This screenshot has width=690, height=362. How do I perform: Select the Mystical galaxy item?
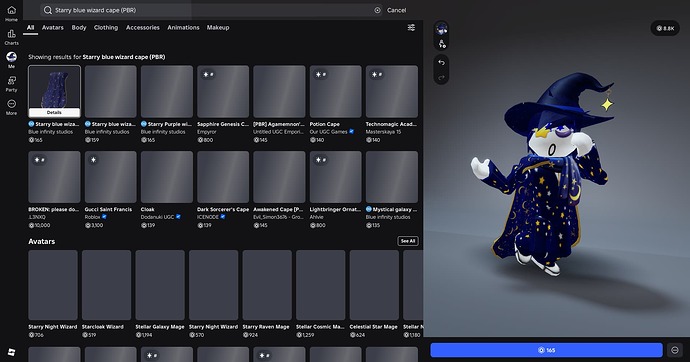click(392, 177)
